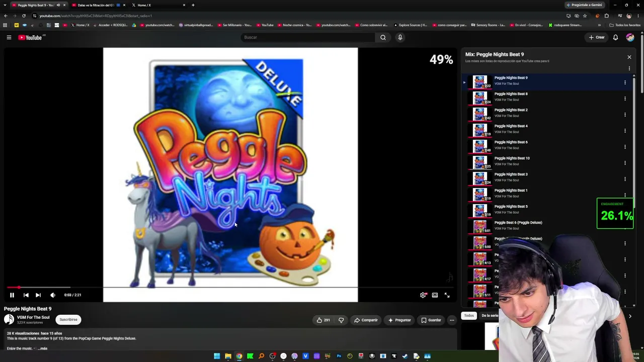Open options for Peggle Nights Beat 3
The width and height of the screenshot is (644, 362).
click(625, 179)
